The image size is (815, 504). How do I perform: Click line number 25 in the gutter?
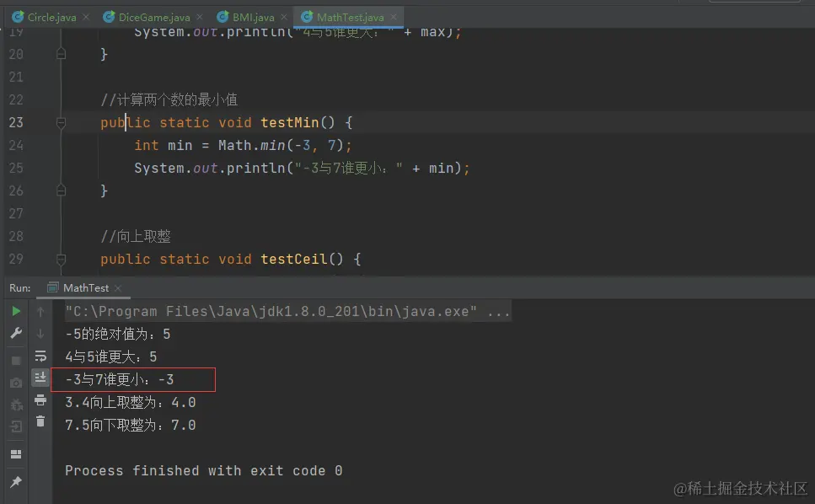[x=16, y=169]
